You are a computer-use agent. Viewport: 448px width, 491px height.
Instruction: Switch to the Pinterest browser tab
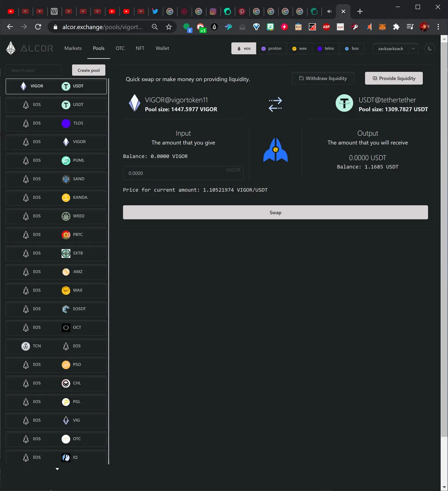242,12
